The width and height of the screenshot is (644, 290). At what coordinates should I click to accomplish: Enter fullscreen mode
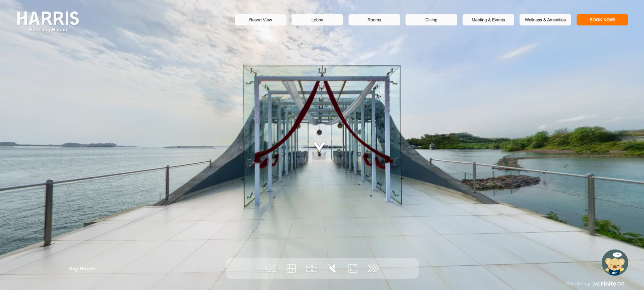(x=353, y=268)
